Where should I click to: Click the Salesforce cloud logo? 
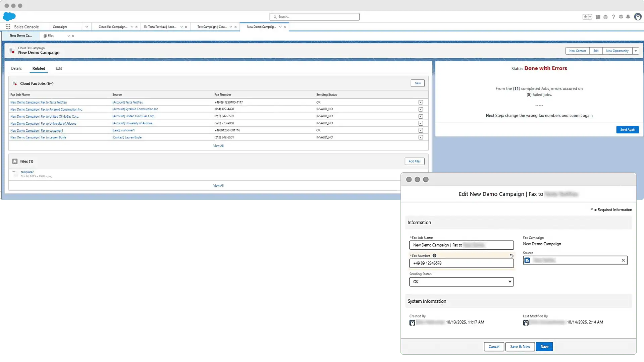coord(9,16)
